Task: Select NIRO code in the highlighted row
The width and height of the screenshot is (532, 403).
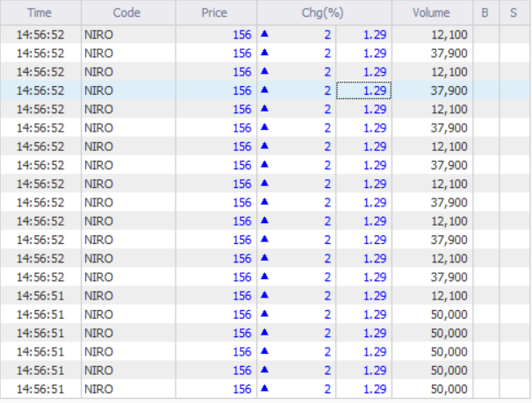Action: click(98, 90)
